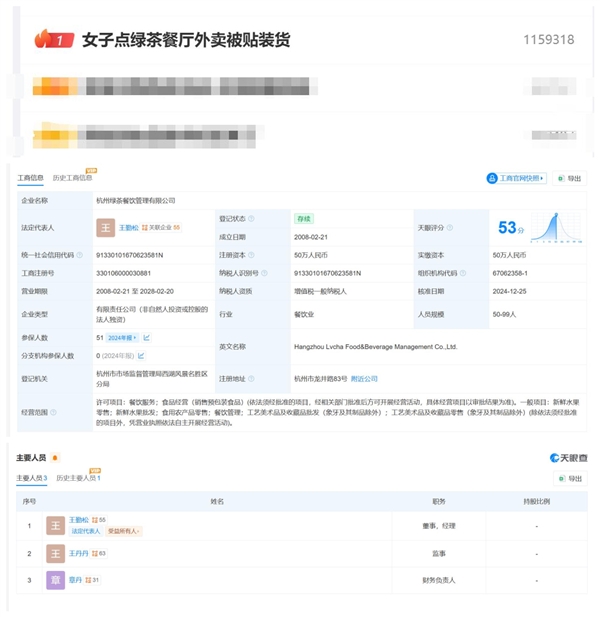Click the purple 章 avatar in row 3

[x=56, y=580]
